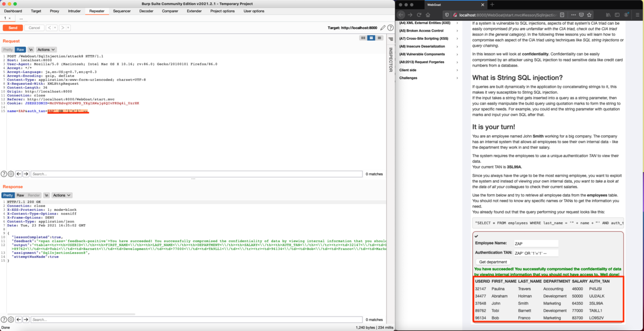Switch to Intruder tab in Burp
The image size is (644, 331).
(x=75, y=11)
